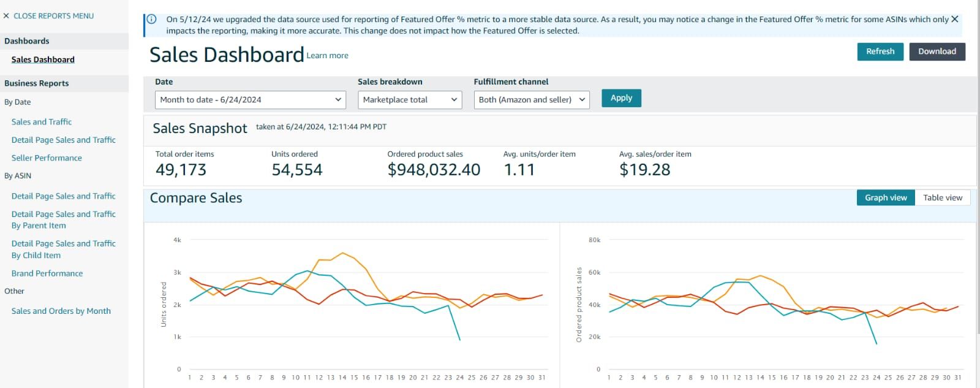The image size is (980, 388).
Task: Switch to Graph view tab
Action: (x=886, y=197)
